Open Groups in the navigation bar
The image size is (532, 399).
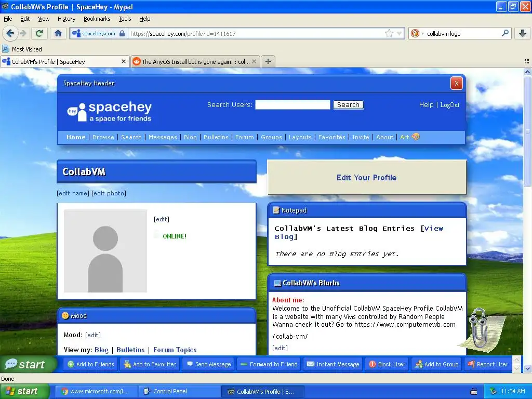point(271,137)
